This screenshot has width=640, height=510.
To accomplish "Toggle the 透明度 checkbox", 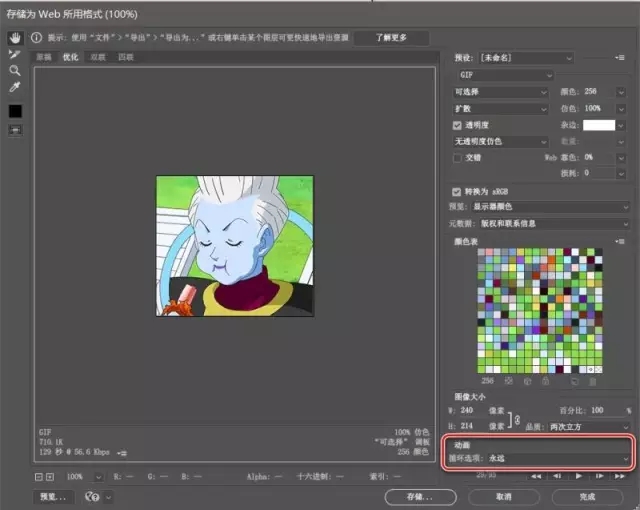I will [457, 125].
